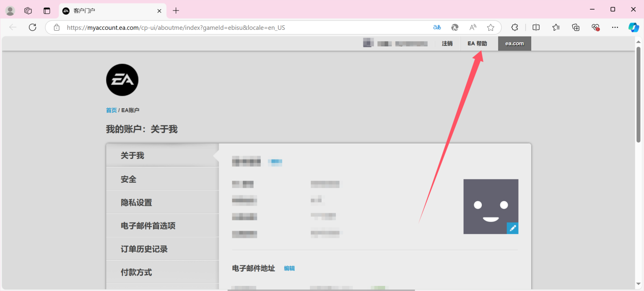
Task: Open the edit avatar pencil icon
Action: (512, 228)
